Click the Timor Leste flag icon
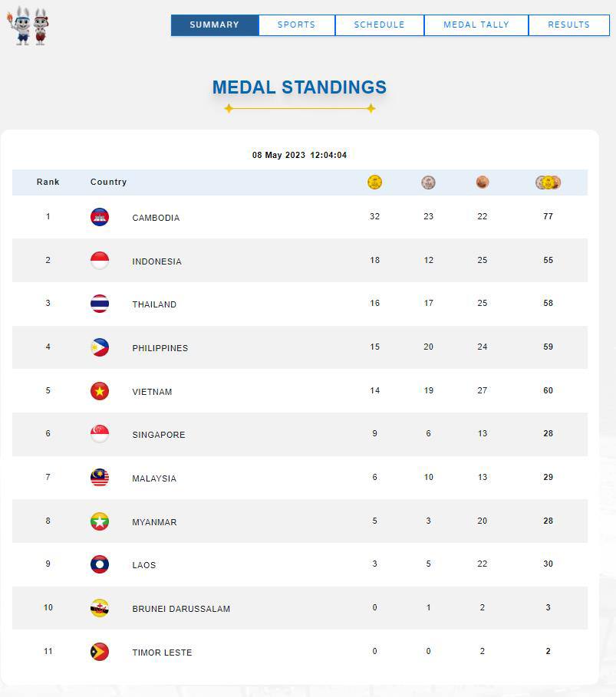Screen dimensions: 616x697 (x=100, y=652)
